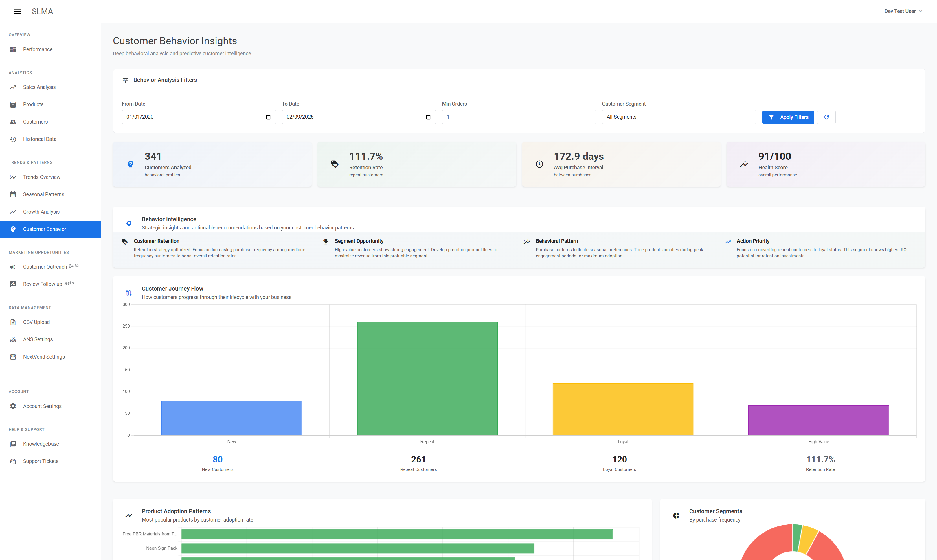Click the Customer Behavior sidebar icon

[x=13, y=229]
